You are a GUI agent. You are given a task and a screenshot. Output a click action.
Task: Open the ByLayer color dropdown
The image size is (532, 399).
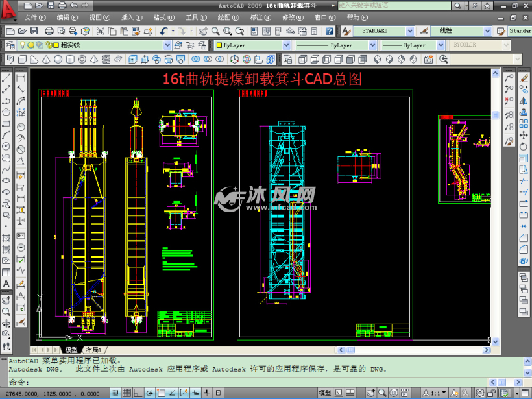click(x=286, y=45)
